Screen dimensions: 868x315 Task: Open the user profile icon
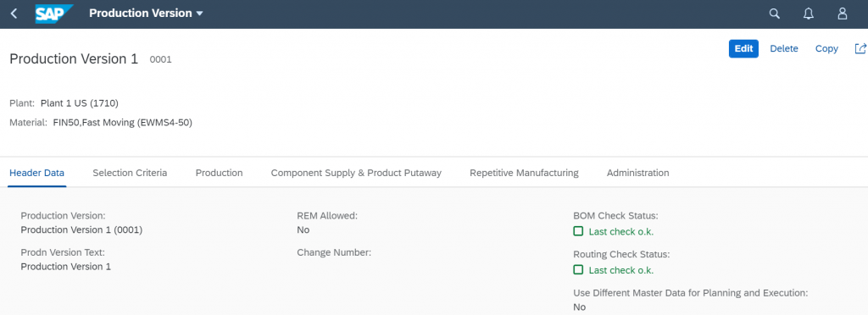coord(842,14)
